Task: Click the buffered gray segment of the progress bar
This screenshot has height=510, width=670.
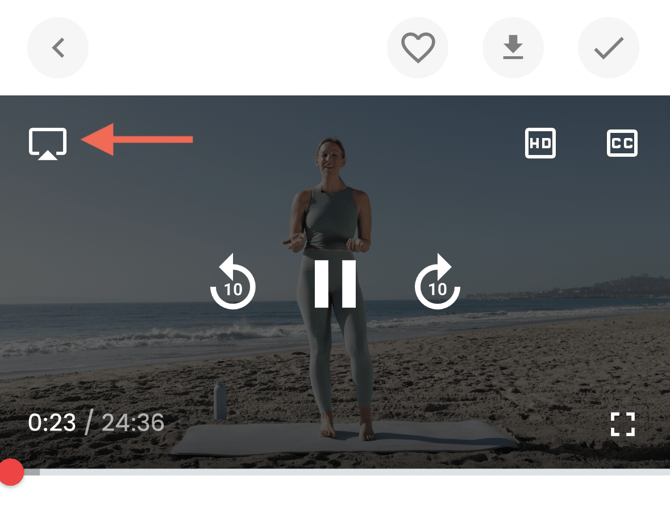Action: [32, 472]
